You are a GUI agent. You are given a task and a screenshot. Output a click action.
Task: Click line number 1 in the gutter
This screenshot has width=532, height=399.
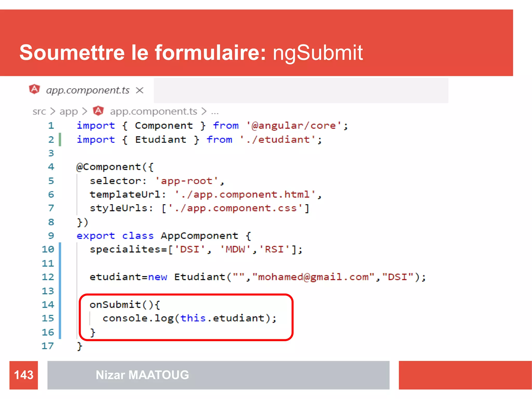point(51,126)
